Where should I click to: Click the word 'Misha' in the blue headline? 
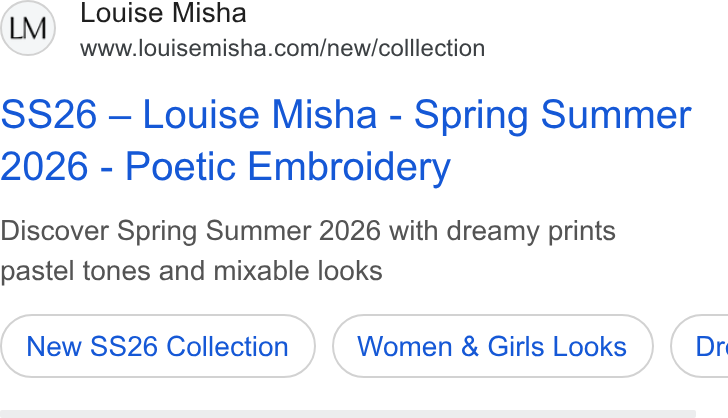pos(324,115)
